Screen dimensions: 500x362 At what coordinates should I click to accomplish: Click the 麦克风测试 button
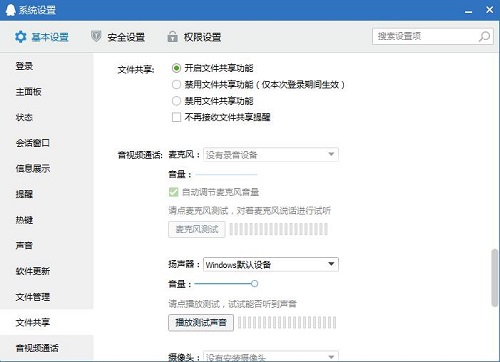(197, 229)
